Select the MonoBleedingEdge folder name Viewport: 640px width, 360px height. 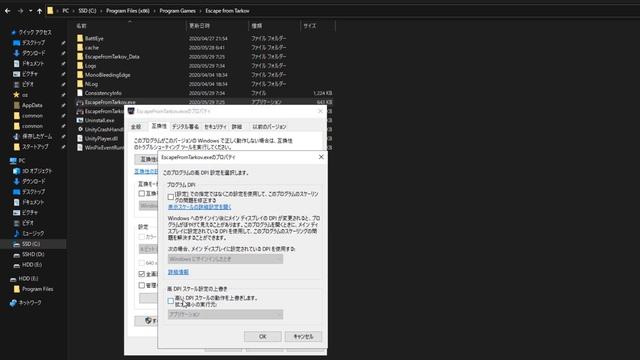coord(108,75)
